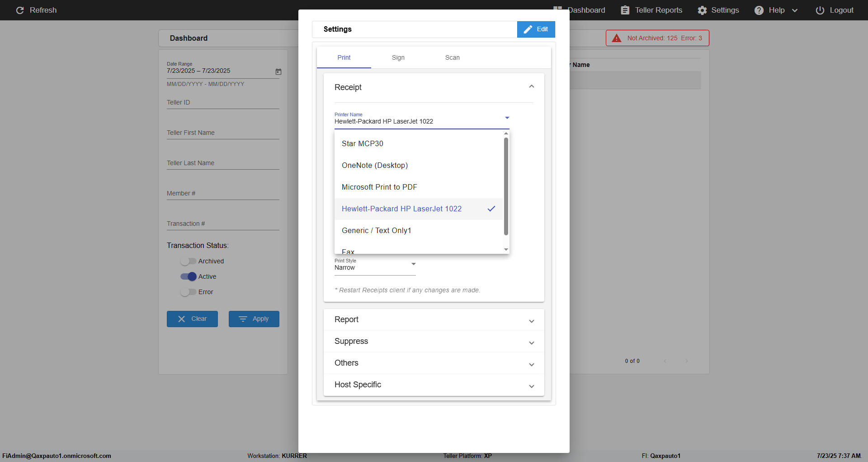The width and height of the screenshot is (868, 462).
Task: Click the Teller First Name field
Action: (223, 133)
